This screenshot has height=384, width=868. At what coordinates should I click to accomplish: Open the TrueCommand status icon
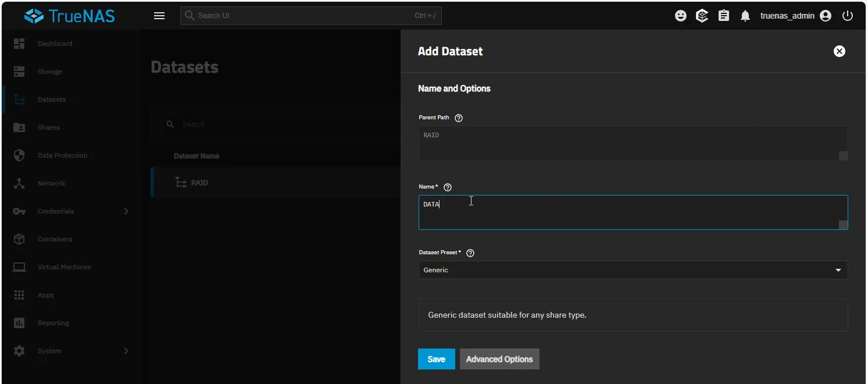(702, 16)
